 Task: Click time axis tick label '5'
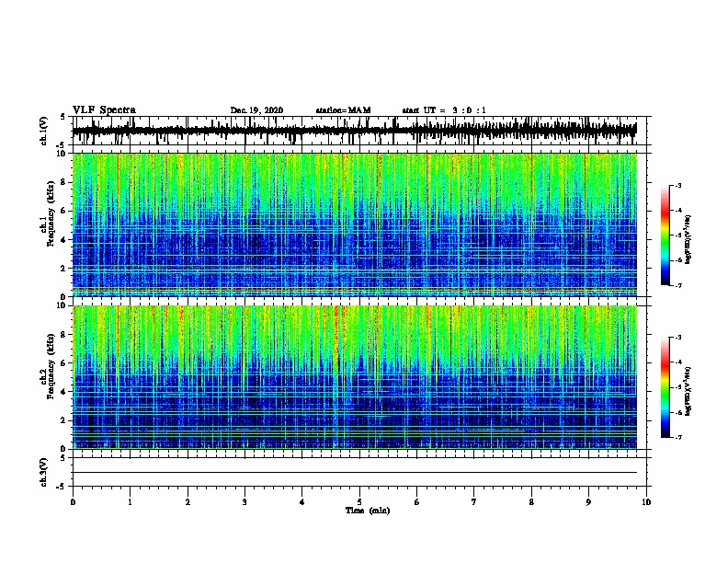pyautogui.click(x=359, y=502)
